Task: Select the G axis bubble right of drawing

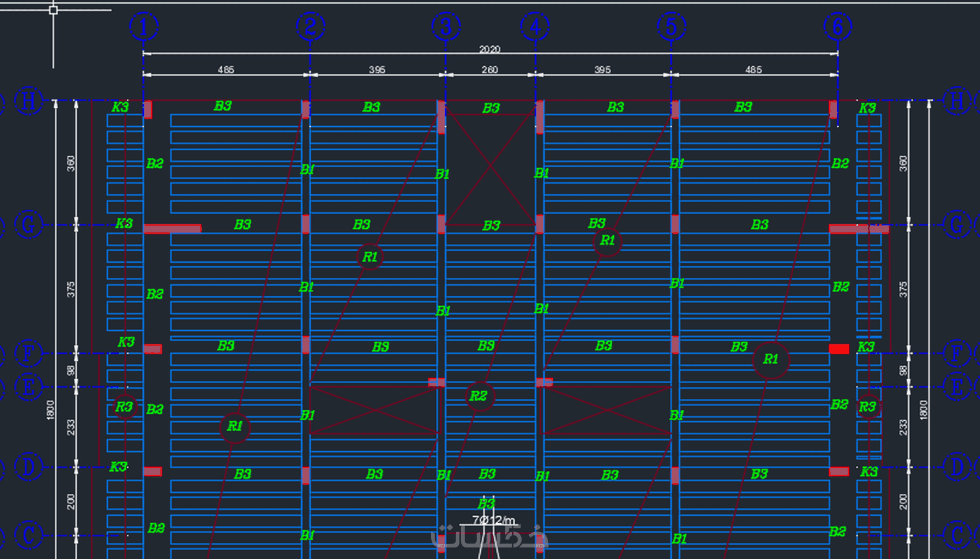Action: click(x=957, y=225)
